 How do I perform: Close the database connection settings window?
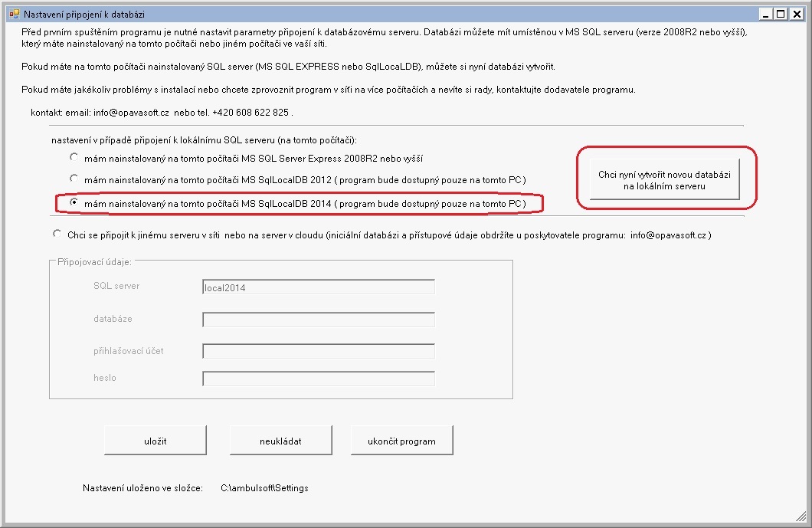797,14
